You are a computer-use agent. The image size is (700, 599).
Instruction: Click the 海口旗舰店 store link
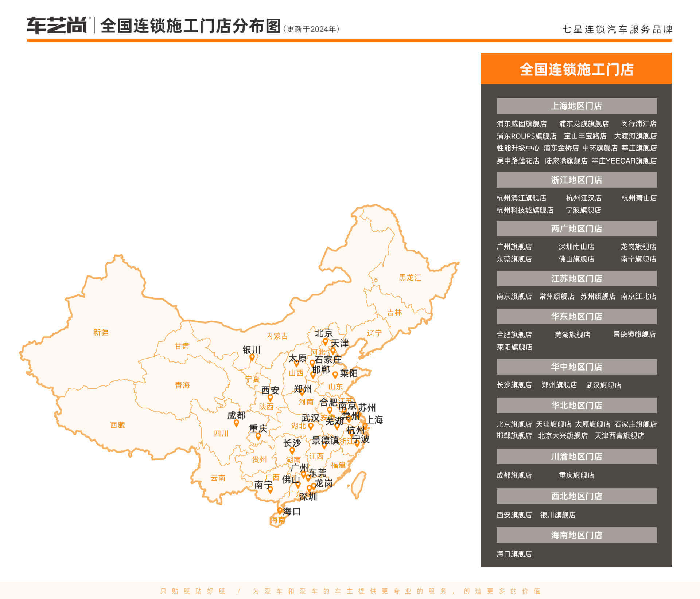click(514, 554)
